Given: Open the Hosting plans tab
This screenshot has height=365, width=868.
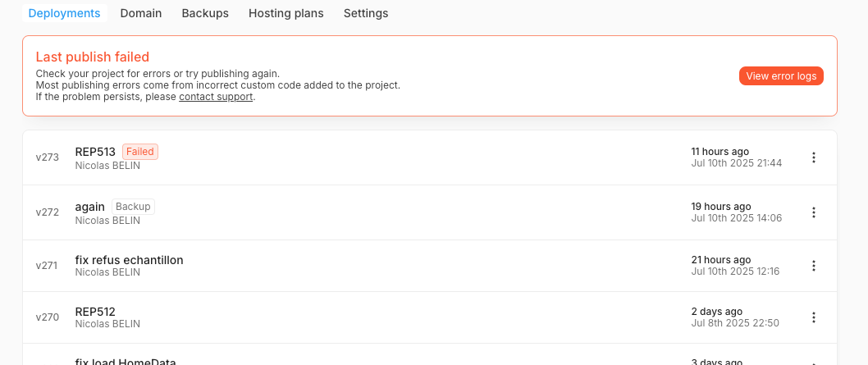Looking at the screenshot, I should pyautogui.click(x=286, y=13).
